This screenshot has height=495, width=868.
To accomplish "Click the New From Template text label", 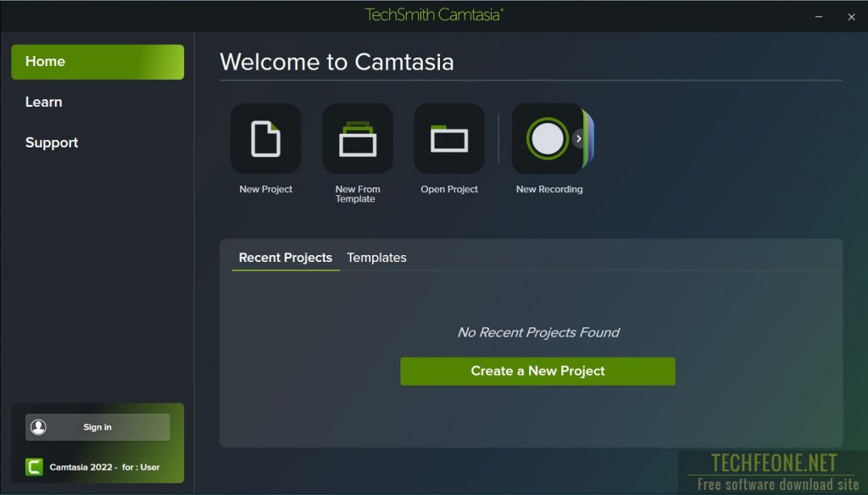I will [358, 194].
